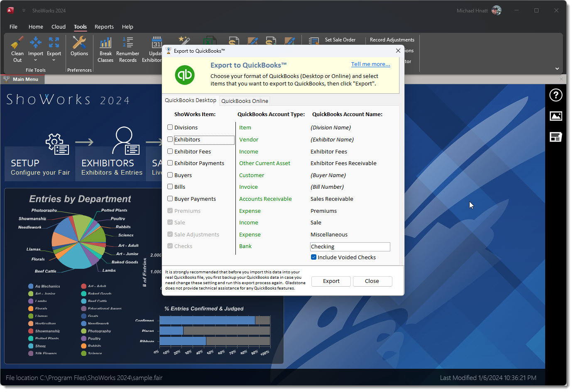Image resolution: width=573 pixels, height=392 pixels.
Task: Open help via question mark icon
Action: [x=556, y=95]
